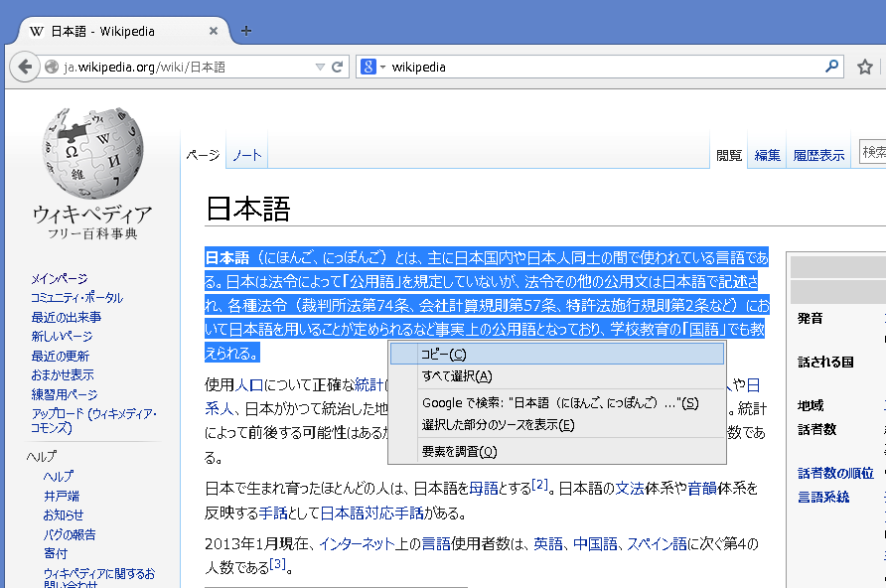This screenshot has height=588, width=886.
Task: Choose 要素を調査(Q) from context menu
Action: 557,451
